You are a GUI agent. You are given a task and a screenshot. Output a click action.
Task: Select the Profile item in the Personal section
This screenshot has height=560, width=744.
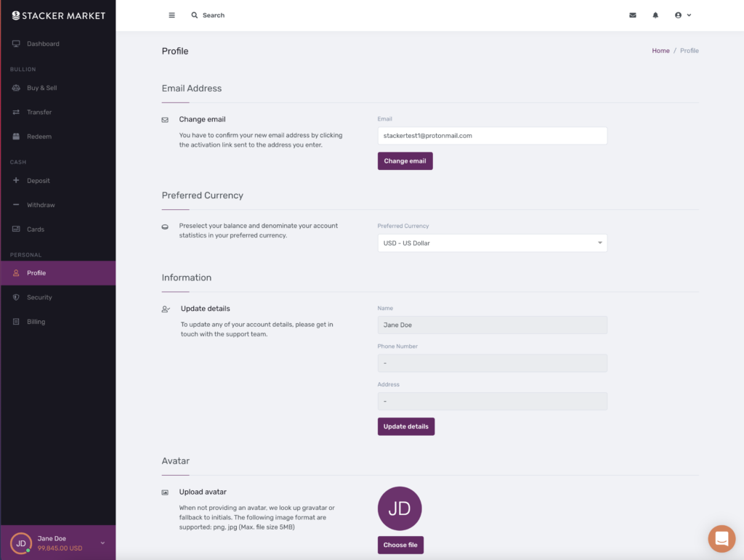point(36,272)
